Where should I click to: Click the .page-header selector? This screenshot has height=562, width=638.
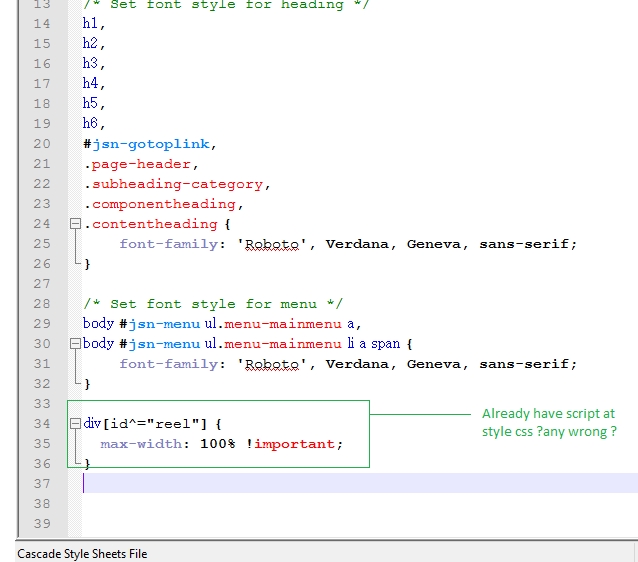click(141, 164)
